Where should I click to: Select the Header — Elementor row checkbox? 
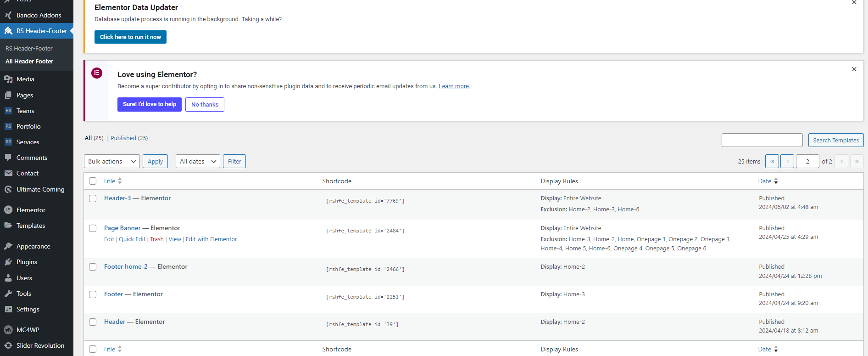[93, 322]
